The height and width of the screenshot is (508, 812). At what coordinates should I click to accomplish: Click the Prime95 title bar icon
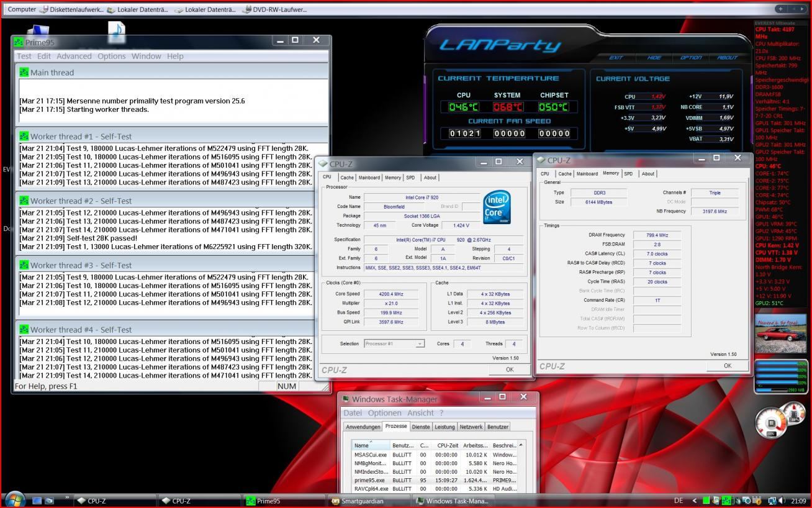[x=19, y=42]
